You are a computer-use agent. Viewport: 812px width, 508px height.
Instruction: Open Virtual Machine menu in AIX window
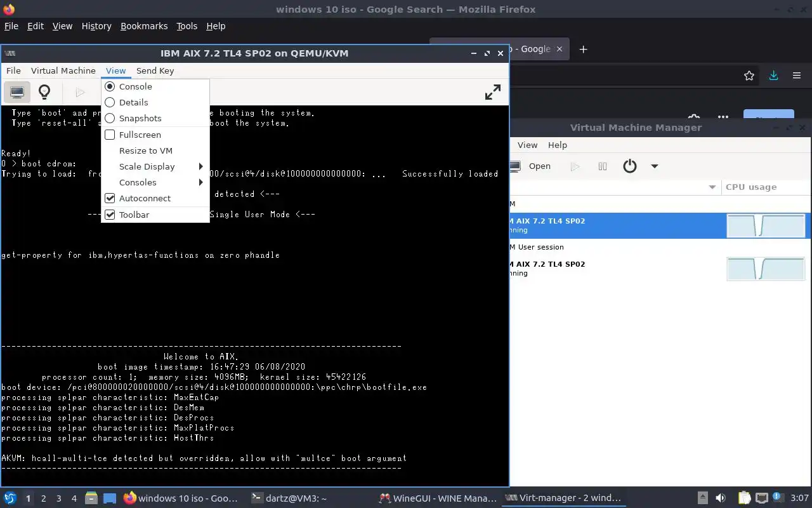[x=63, y=70]
